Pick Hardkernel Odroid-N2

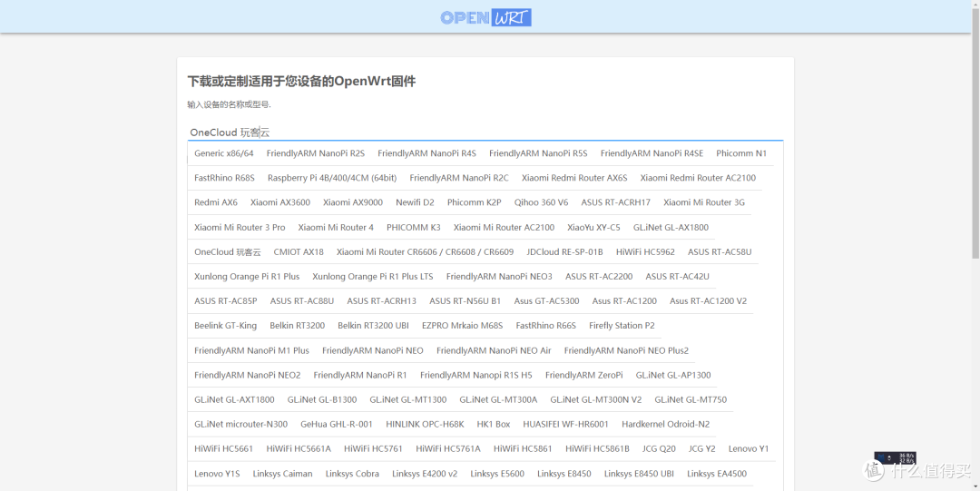point(665,424)
